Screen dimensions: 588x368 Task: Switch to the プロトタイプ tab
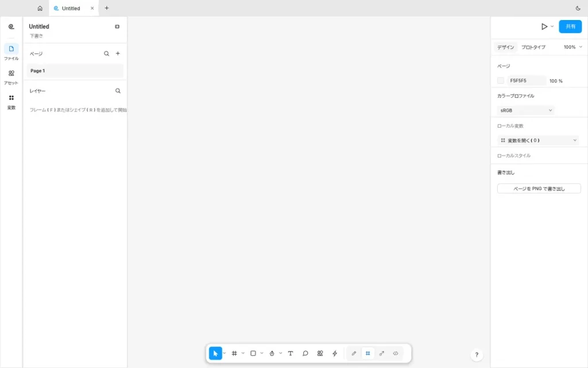[x=533, y=47]
